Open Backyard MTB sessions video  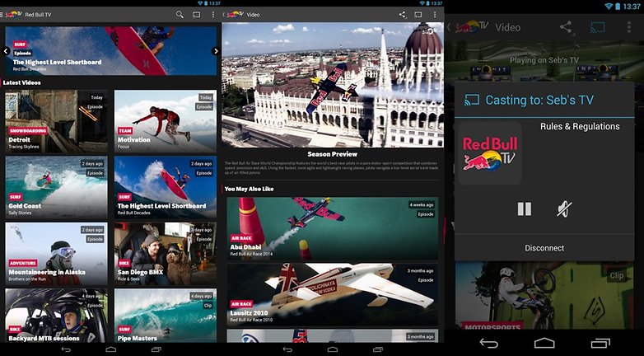(56, 316)
